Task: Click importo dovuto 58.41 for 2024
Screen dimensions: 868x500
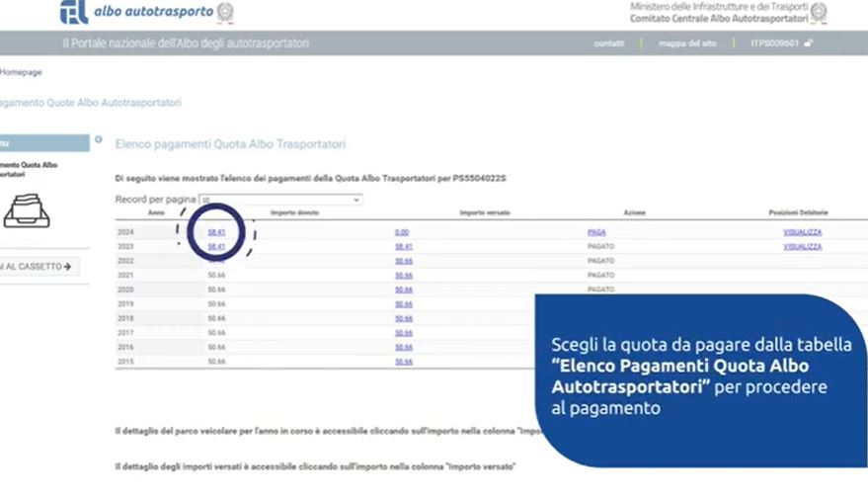Action: [216, 232]
